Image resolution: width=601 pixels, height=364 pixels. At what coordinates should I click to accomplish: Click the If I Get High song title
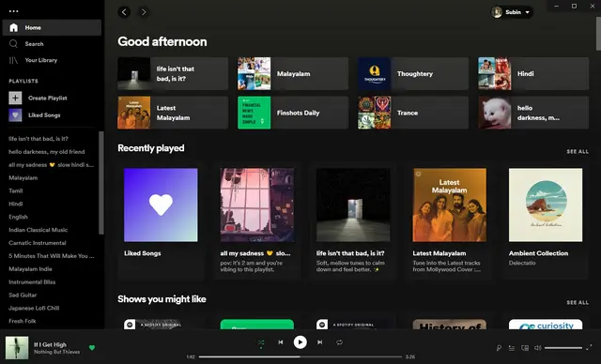point(50,344)
